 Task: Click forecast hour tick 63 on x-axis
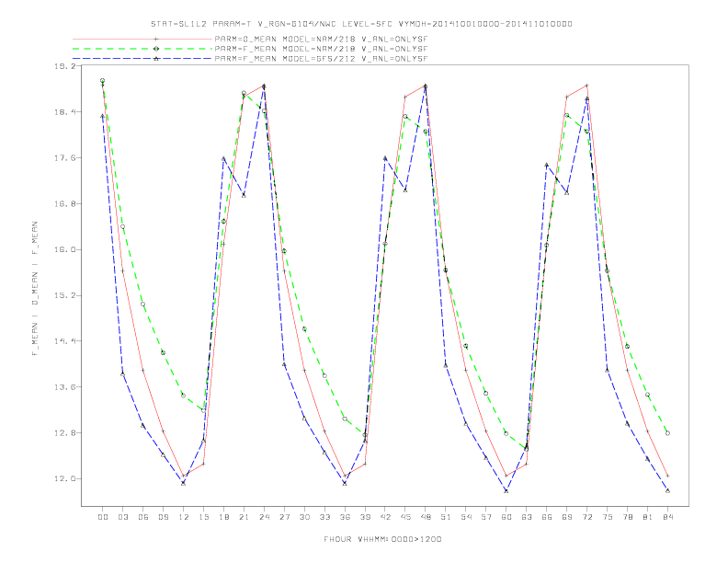tap(527, 517)
